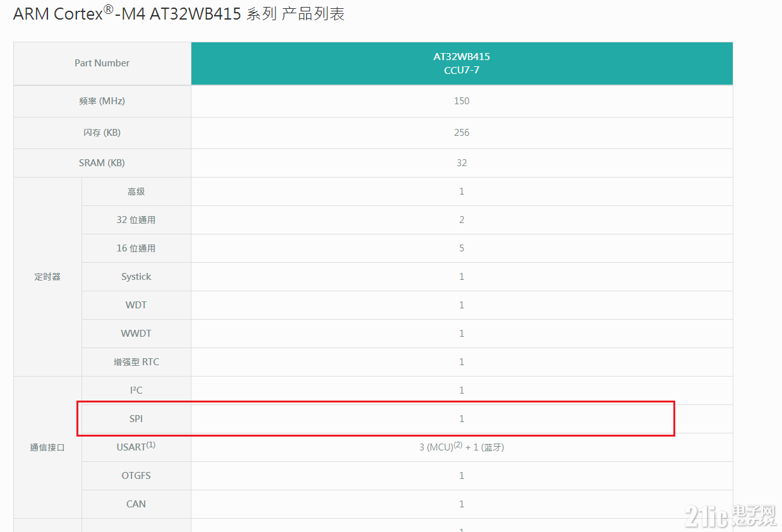Click the value in the I²C row
Image resolution: width=782 pixels, height=532 pixels.
pyautogui.click(x=462, y=390)
